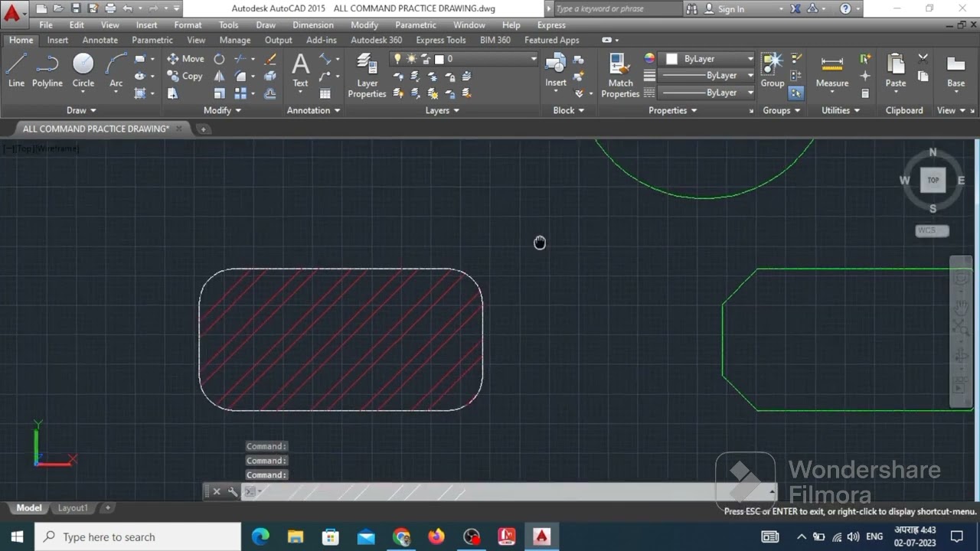980x551 pixels.
Task: Click the layer color white swatch
Action: (439, 59)
